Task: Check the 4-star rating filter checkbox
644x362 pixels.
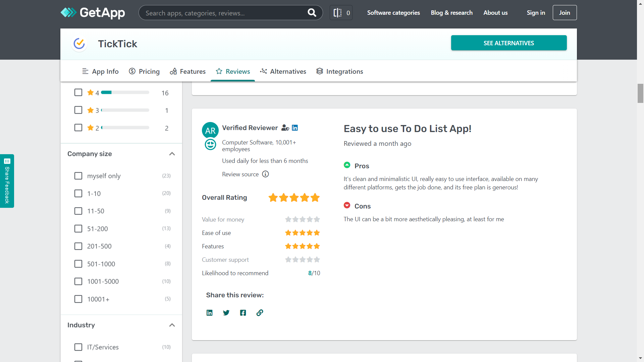Action: pos(78,92)
